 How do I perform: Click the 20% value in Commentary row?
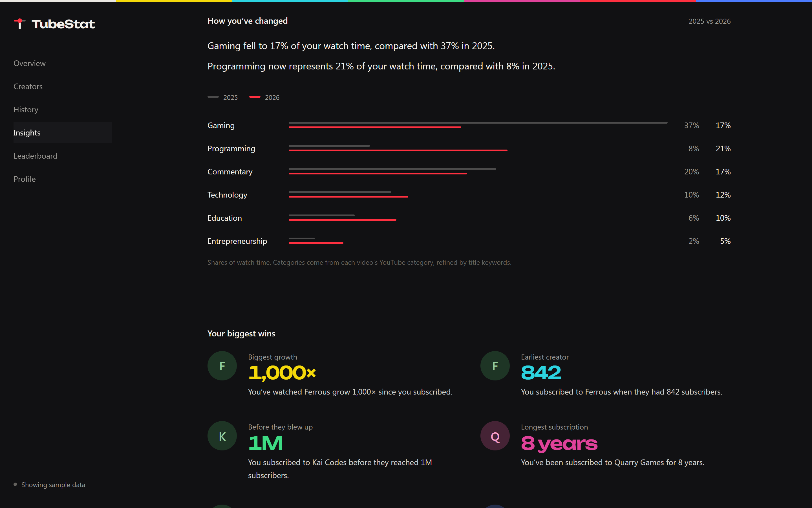[x=692, y=172]
